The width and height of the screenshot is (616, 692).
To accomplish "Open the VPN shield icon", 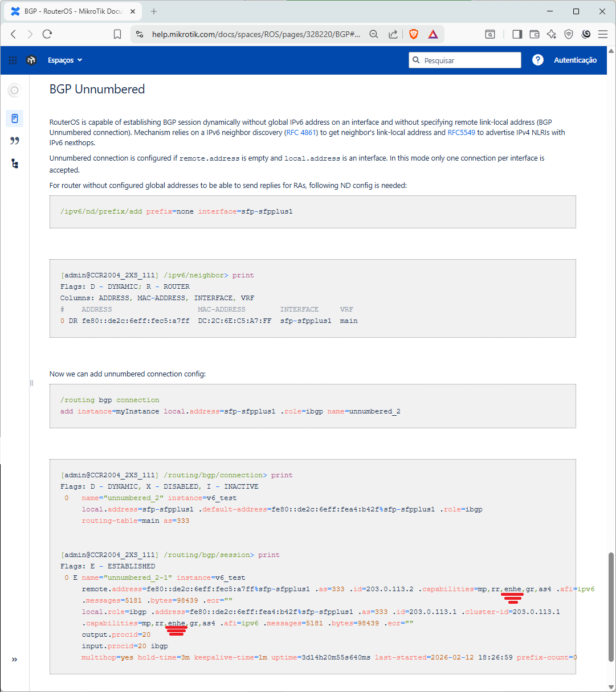I will point(569,34).
